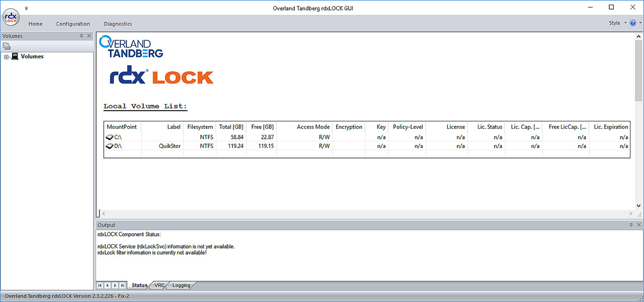Click the MountPoint column header
Viewport: 644px width, 302px height.
122,127
